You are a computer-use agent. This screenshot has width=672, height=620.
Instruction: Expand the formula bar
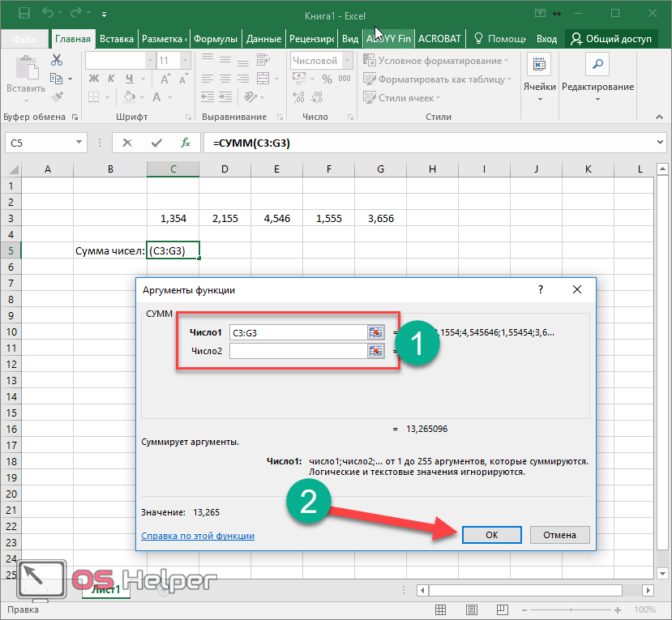[660, 143]
